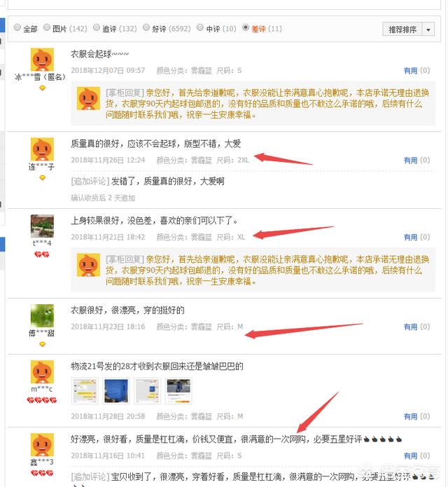Open photo avatar of user t***4
The image size is (448, 487).
pos(42,226)
